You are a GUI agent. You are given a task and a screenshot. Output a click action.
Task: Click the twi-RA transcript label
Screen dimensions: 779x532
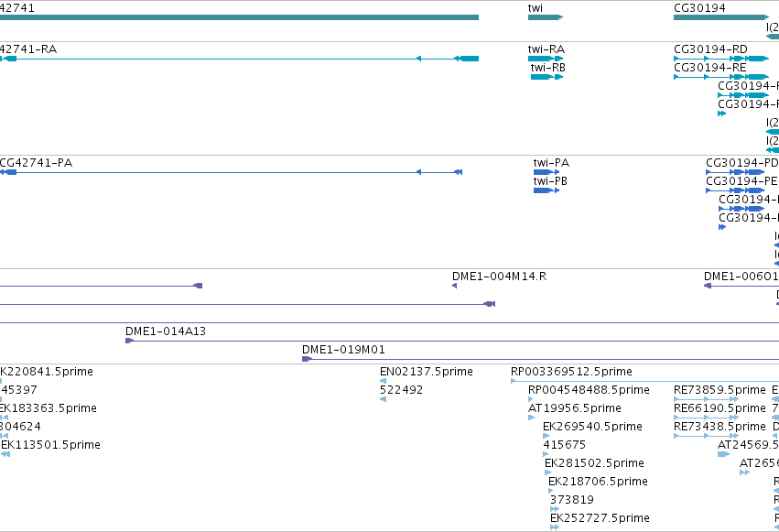point(546,49)
